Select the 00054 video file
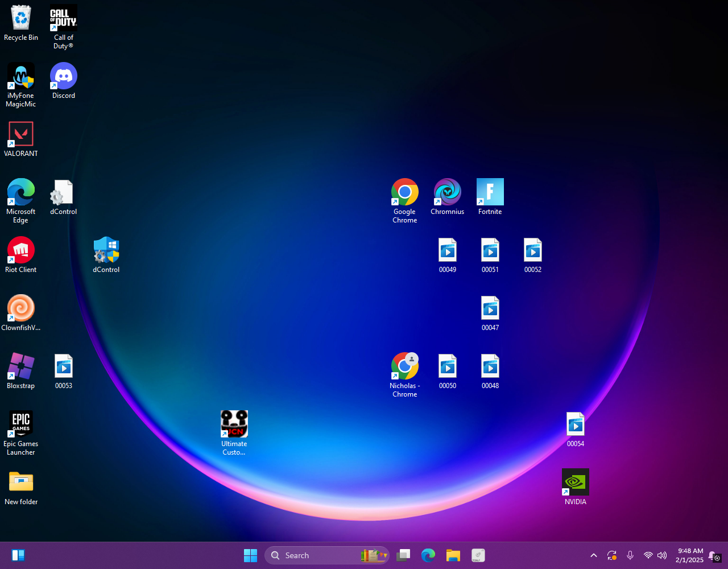This screenshot has height=569, width=728. coord(576,429)
